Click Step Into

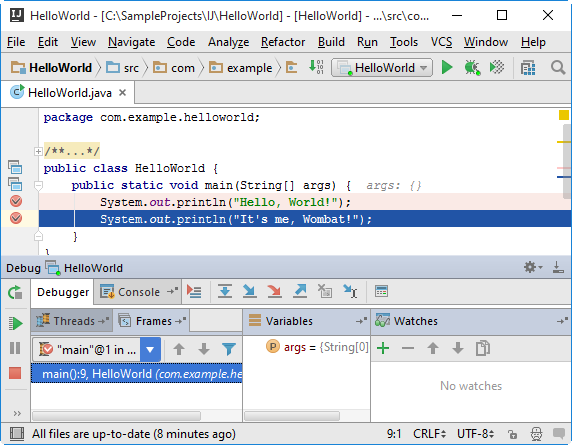[x=250, y=291]
